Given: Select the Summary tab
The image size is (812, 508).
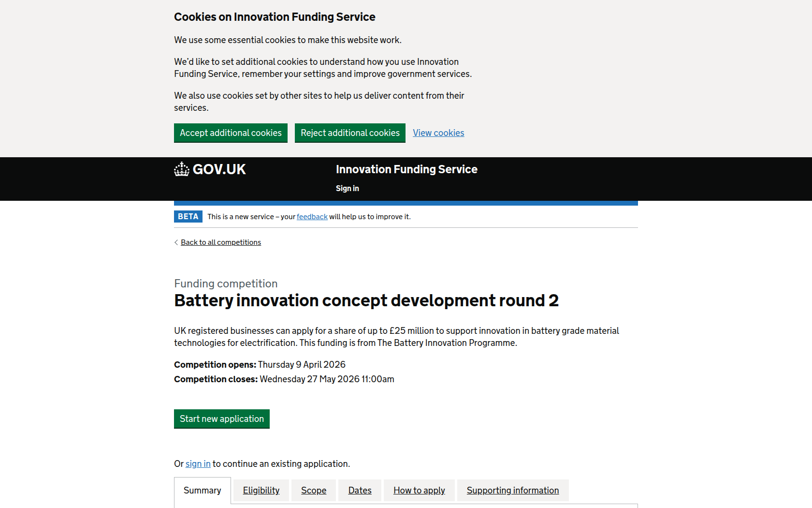Looking at the screenshot, I should point(202,491).
